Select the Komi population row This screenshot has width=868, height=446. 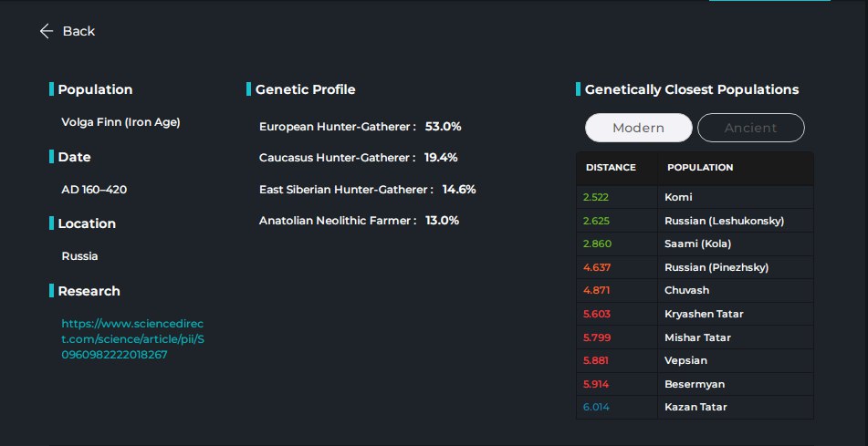point(695,197)
